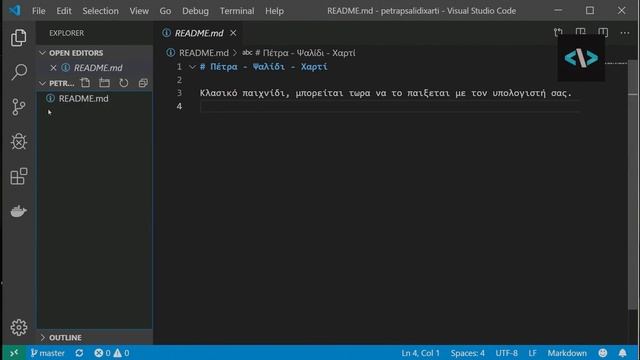Screen dimensions: 640x360
Task: Expand the Outline section
Action: (x=42, y=338)
